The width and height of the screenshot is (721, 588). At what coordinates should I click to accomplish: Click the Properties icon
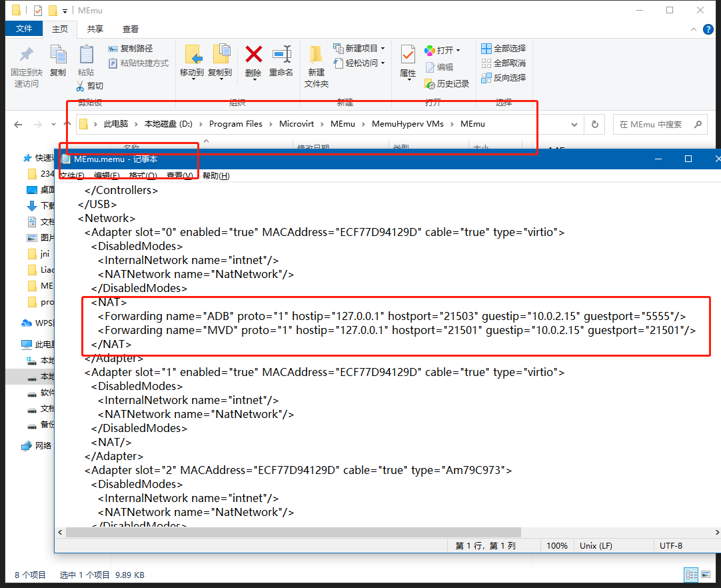click(408, 54)
